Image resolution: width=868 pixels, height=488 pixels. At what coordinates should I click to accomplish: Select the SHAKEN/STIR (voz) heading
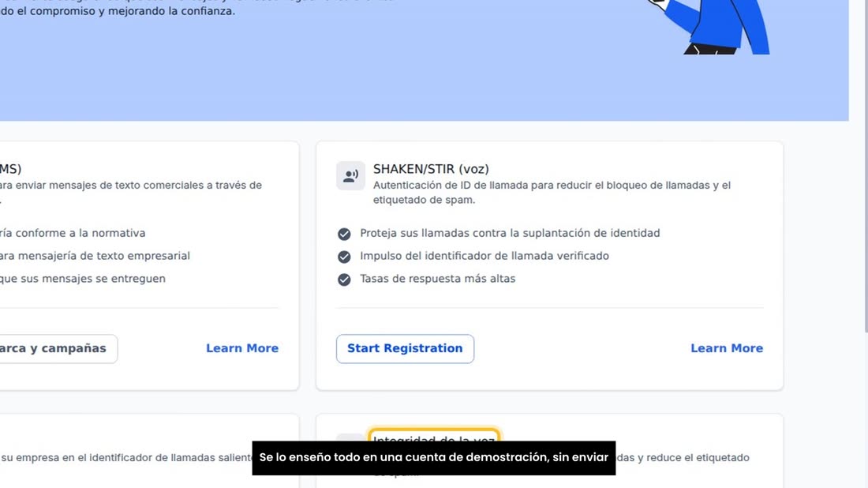431,169
